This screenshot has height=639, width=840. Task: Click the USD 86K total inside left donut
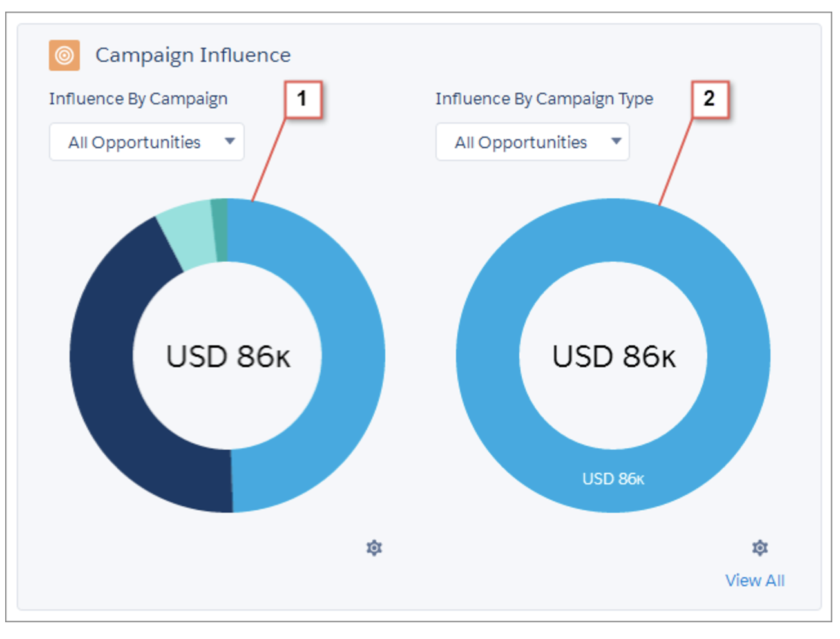click(x=228, y=356)
